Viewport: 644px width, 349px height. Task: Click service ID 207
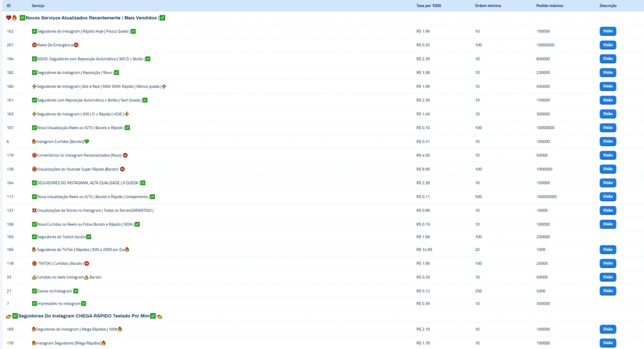10,45
